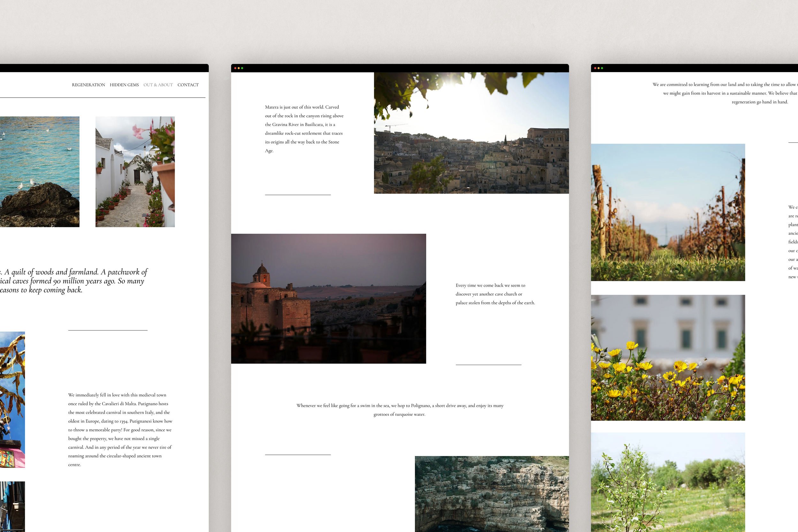The image size is (798, 532).
Task: Go to the HIDDEN GEMS page
Action: coord(124,85)
